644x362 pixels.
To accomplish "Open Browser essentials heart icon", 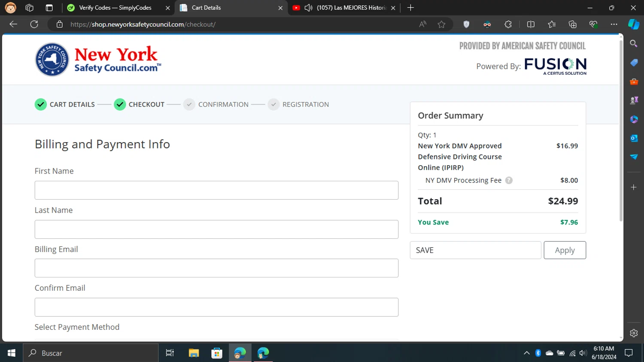I will click(593, 24).
